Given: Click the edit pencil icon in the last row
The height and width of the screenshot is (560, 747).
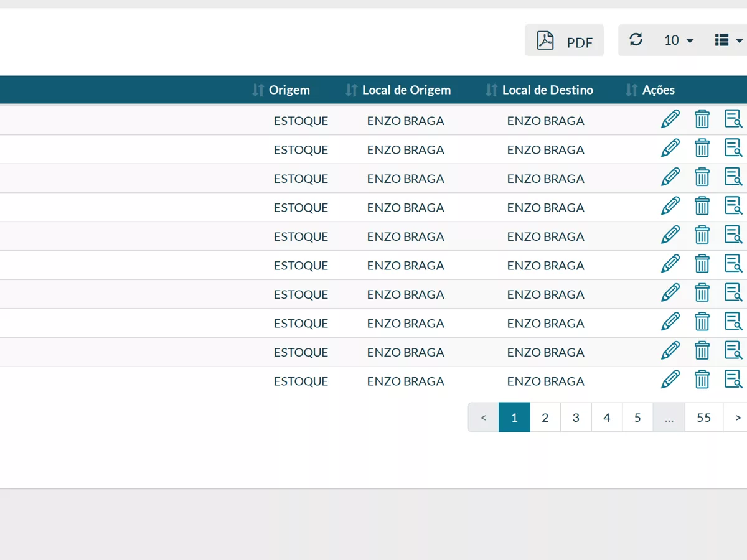Looking at the screenshot, I should point(670,380).
